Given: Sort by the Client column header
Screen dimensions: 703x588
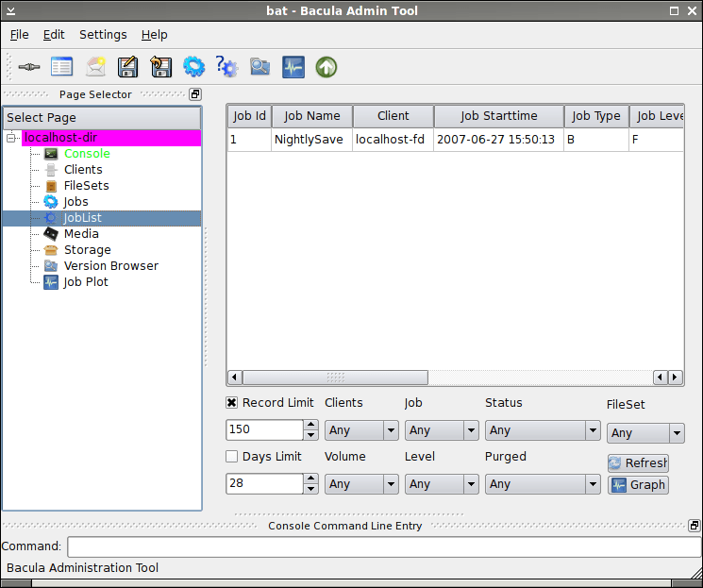Looking at the screenshot, I should click(x=393, y=116).
